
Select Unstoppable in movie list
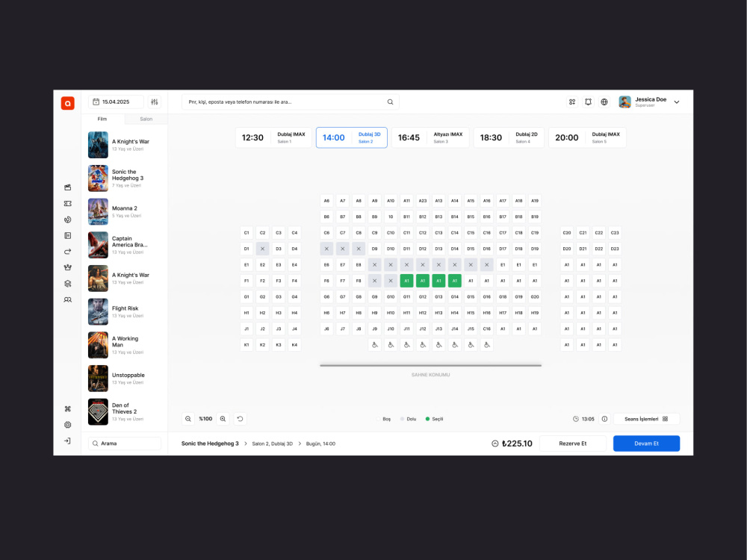coord(124,378)
